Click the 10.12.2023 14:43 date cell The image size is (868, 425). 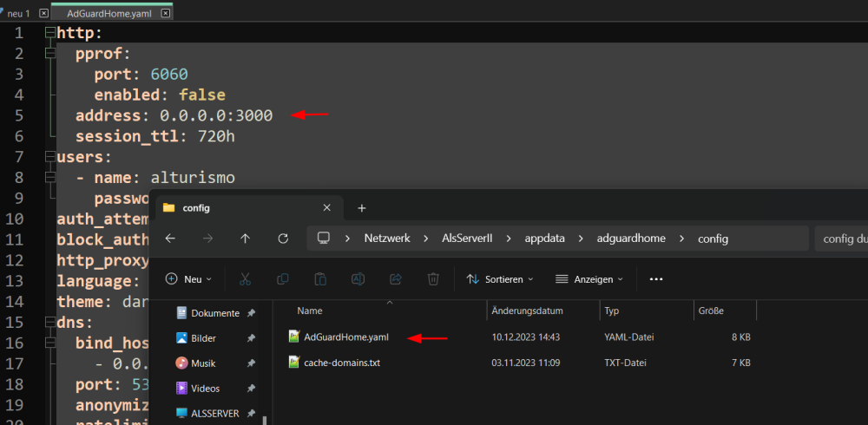(x=526, y=337)
